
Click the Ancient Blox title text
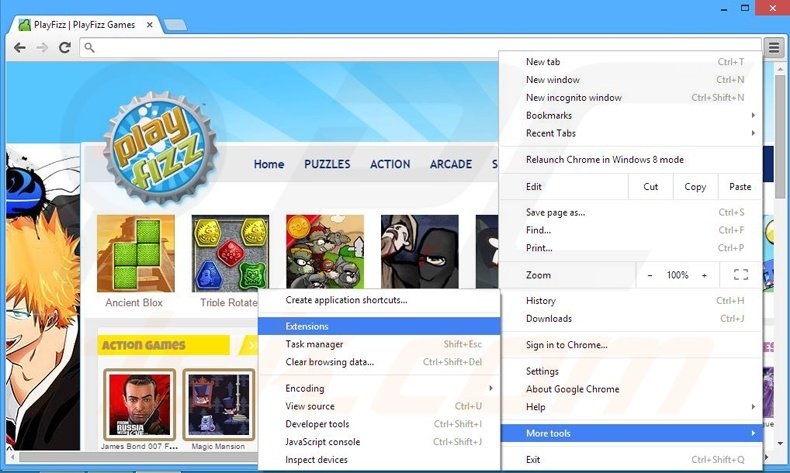tap(134, 303)
